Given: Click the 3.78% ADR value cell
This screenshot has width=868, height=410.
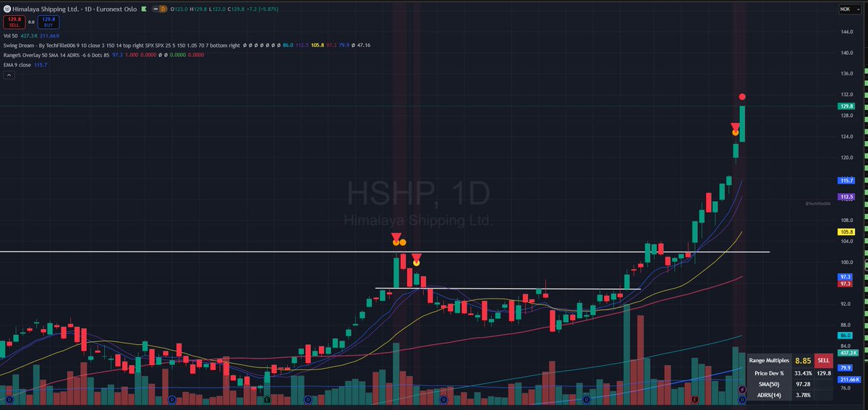Looking at the screenshot, I should 802,396.
